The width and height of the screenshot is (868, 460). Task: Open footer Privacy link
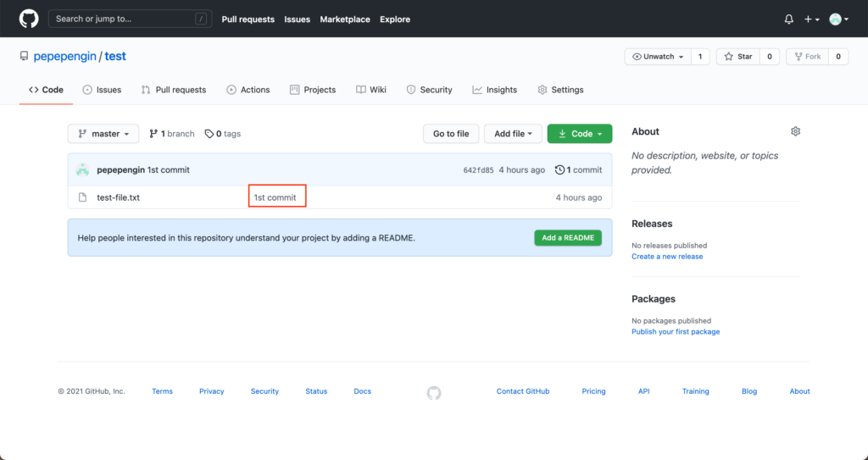[211, 391]
